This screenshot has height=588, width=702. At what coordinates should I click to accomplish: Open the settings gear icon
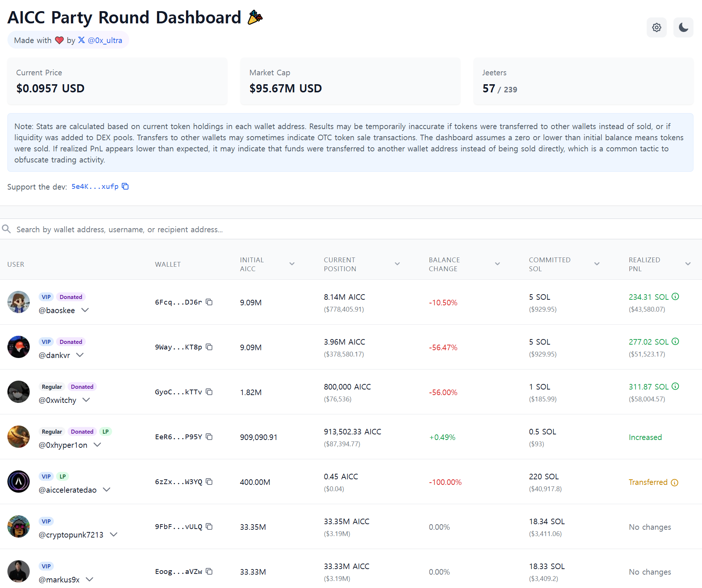[656, 27]
